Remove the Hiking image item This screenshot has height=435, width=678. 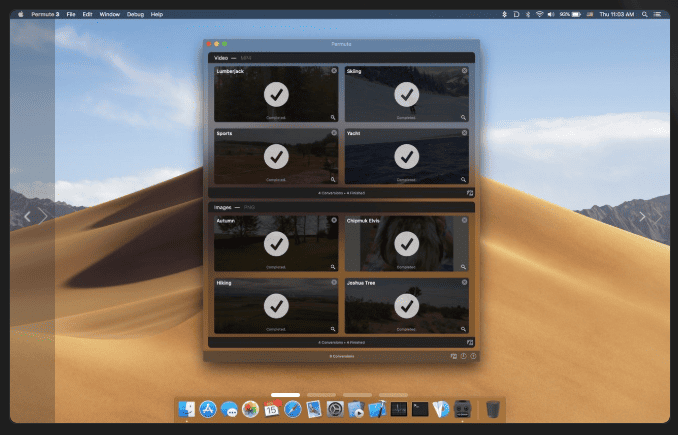[334, 282]
